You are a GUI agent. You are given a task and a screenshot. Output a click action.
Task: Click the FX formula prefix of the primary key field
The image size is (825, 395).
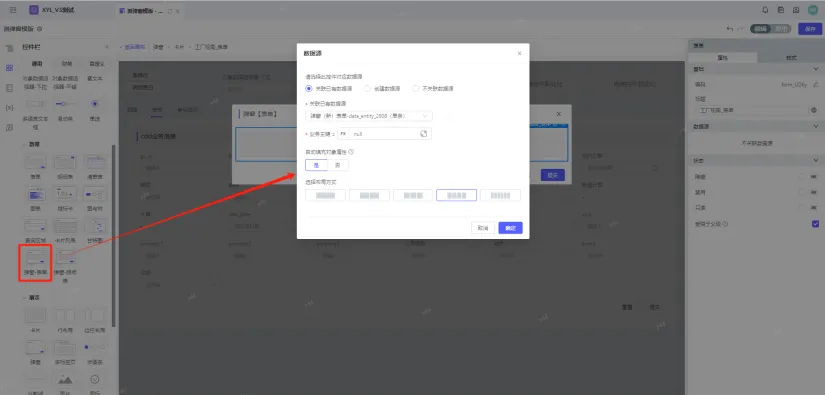click(x=343, y=134)
